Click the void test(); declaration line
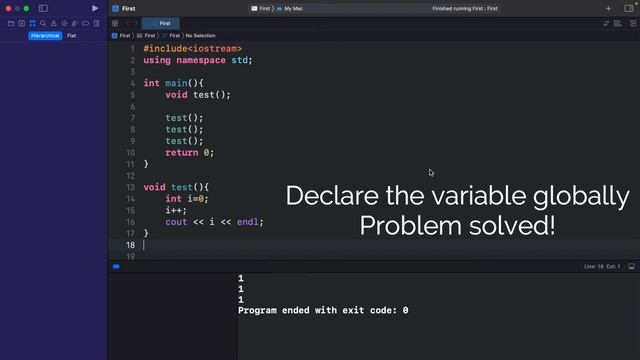Viewport: 640px width, 360px height. pos(198,95)
